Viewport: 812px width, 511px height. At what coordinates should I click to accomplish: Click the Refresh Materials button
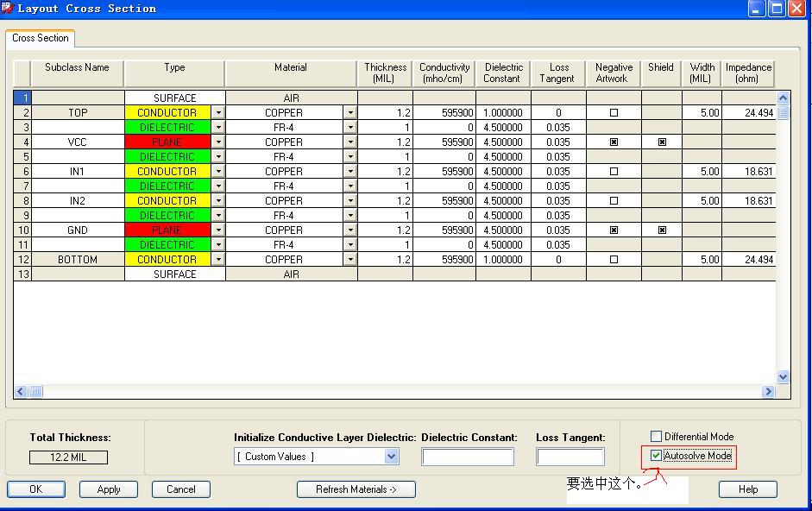356,489
